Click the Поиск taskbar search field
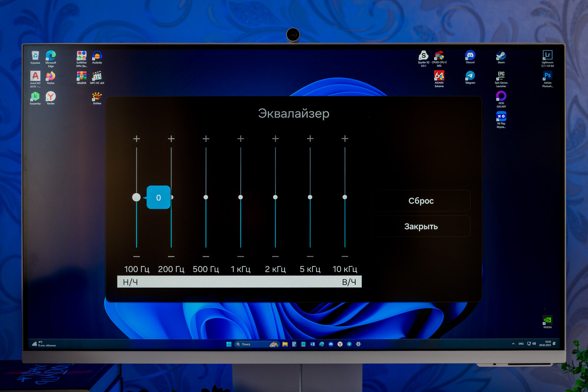The width and height of the screenshot is (588, 392). point(257,344)
